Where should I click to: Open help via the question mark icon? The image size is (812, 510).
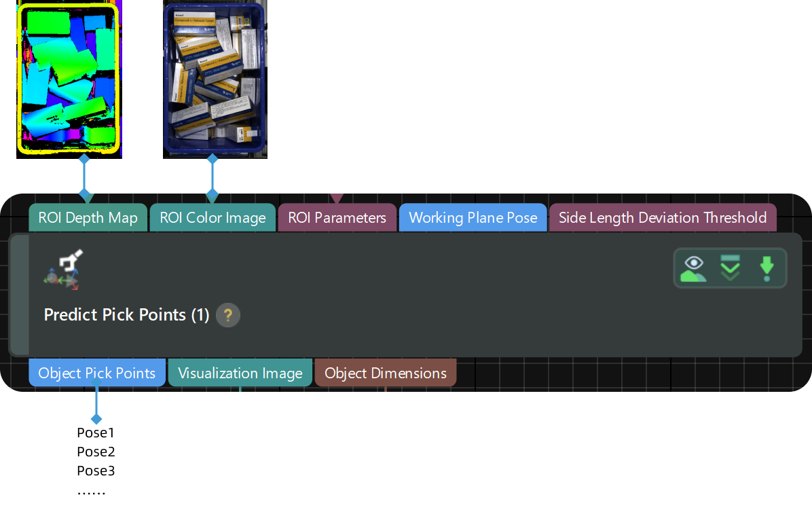coord(227,314)
